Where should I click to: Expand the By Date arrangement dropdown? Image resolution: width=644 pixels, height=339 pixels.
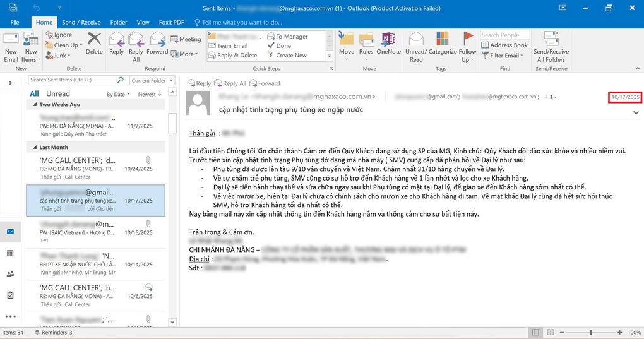pyautogui.click(x=118, y=94)
